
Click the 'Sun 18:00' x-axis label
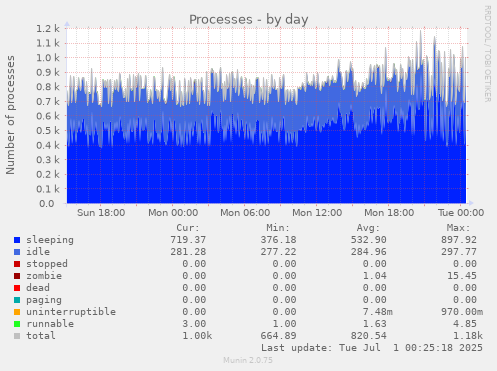pos(101,213)
